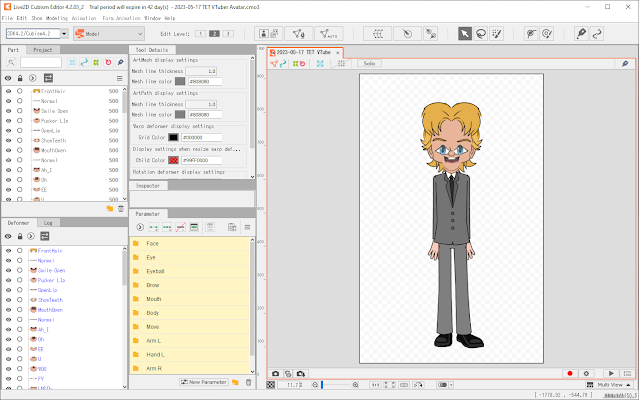Click the texture atlas edit icon
Screen dimensions: 639x400
(x=269, y=33)
